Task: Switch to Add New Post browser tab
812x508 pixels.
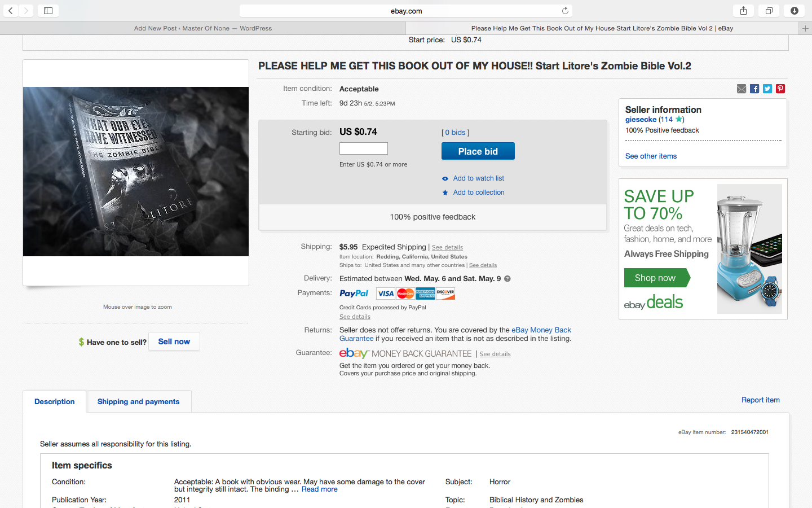Action: [203, 28]
